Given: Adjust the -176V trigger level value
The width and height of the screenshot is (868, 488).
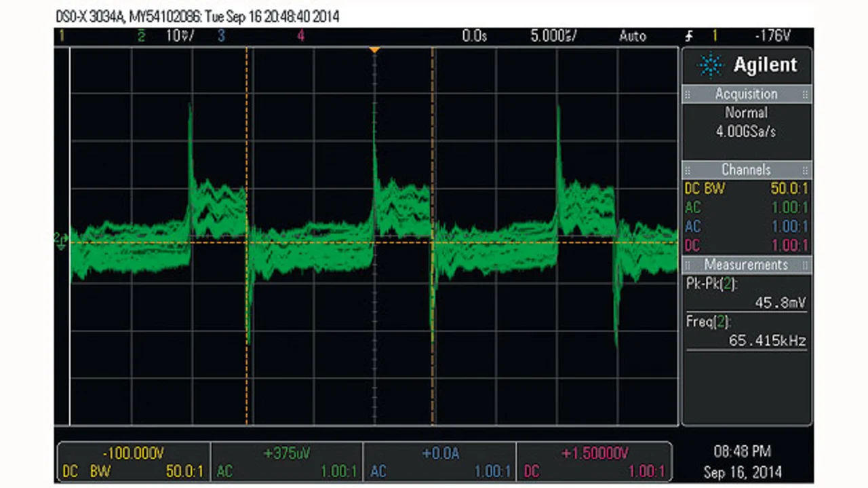Looking at the screenshot, I should tap(772, 36).
